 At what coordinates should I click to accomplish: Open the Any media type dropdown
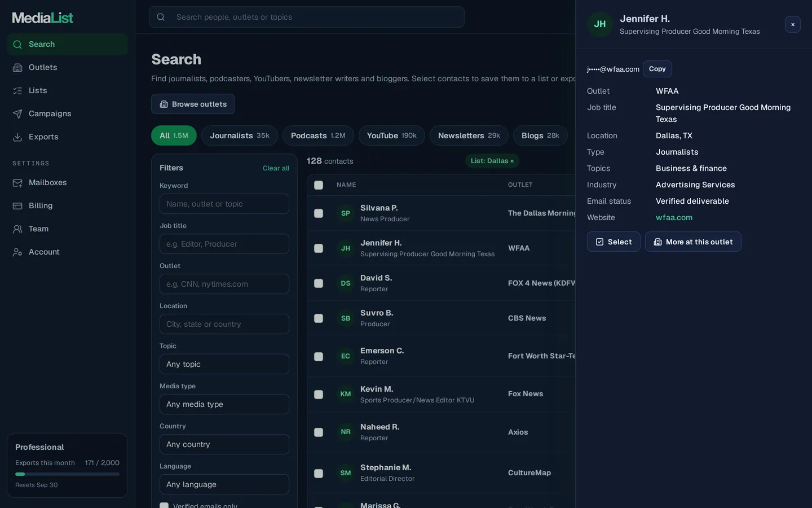[224, 404]
